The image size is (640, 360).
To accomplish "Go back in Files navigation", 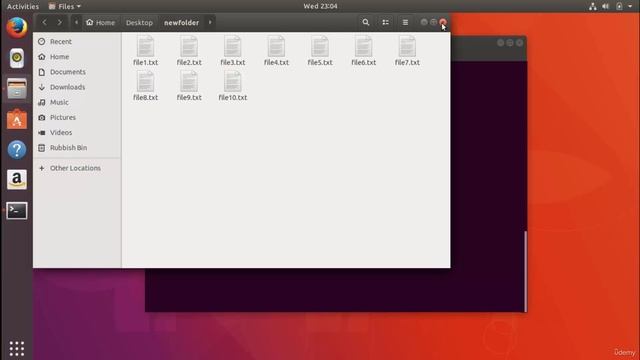I will (x=44, y=22).
